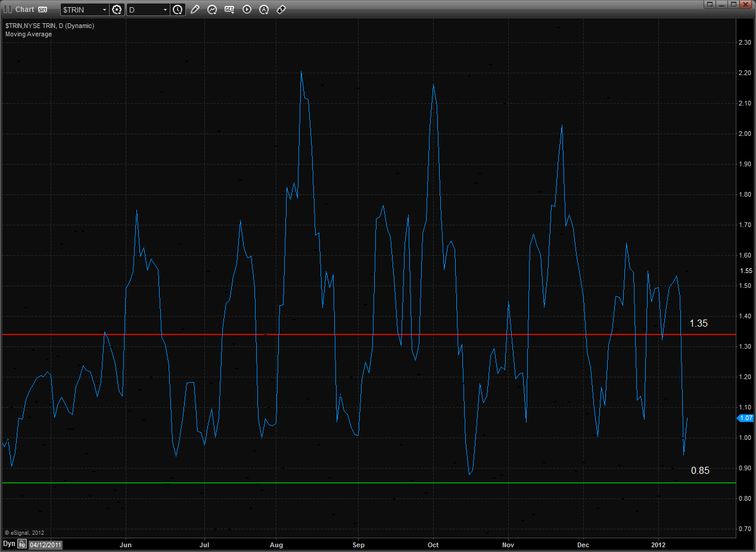756x552 pixels.
Task: Click the Dec label on time axis
Action: pyautogui.click(x=583, y=544)
